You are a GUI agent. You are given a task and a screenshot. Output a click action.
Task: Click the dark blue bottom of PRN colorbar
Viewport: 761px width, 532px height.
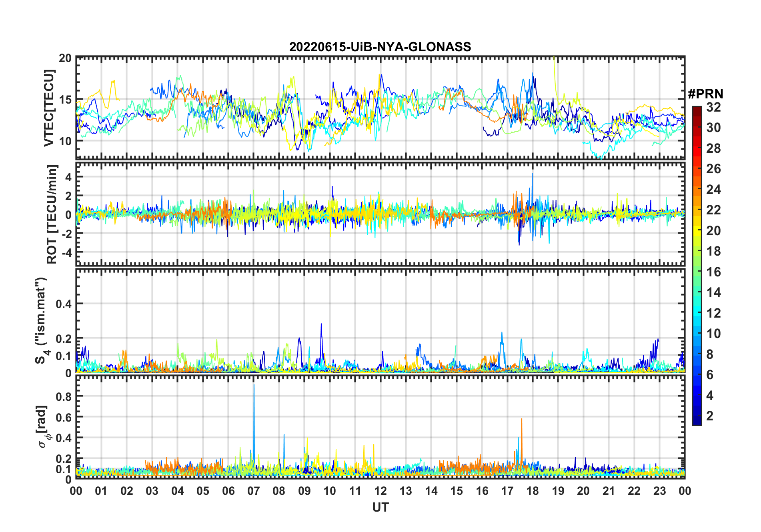[697, 420]
